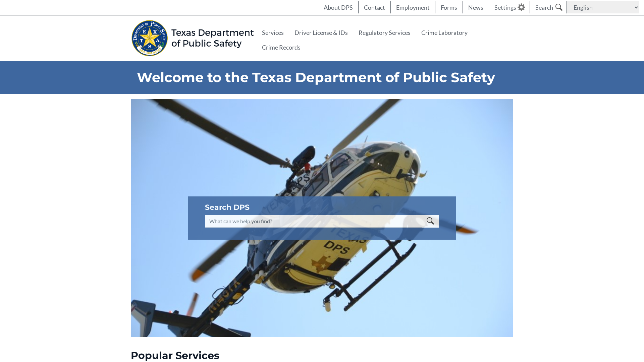Open the Forms page
This screenshot has height=362, width=644.
point(449,7)
